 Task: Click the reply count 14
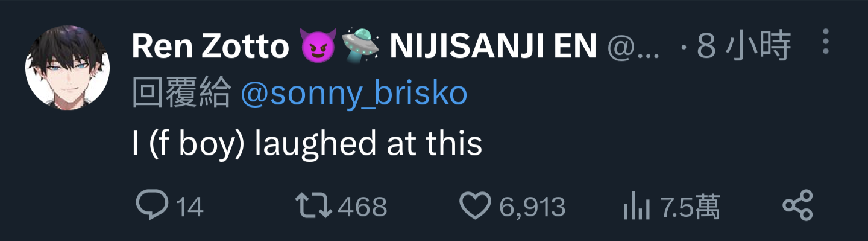[x=190, y=207]
